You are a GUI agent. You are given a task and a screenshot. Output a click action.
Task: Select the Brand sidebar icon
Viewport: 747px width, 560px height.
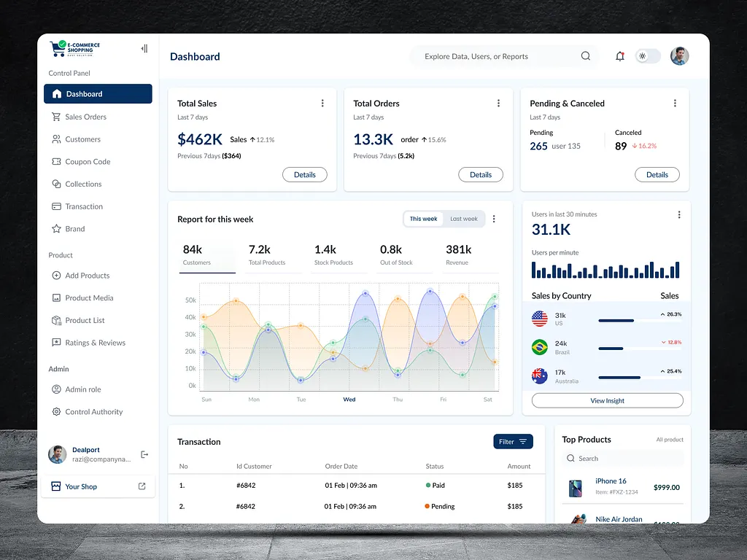coord(55,228)
